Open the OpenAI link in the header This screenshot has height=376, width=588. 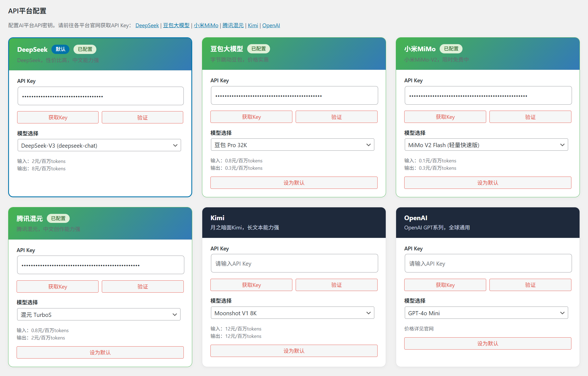[271, 25]
